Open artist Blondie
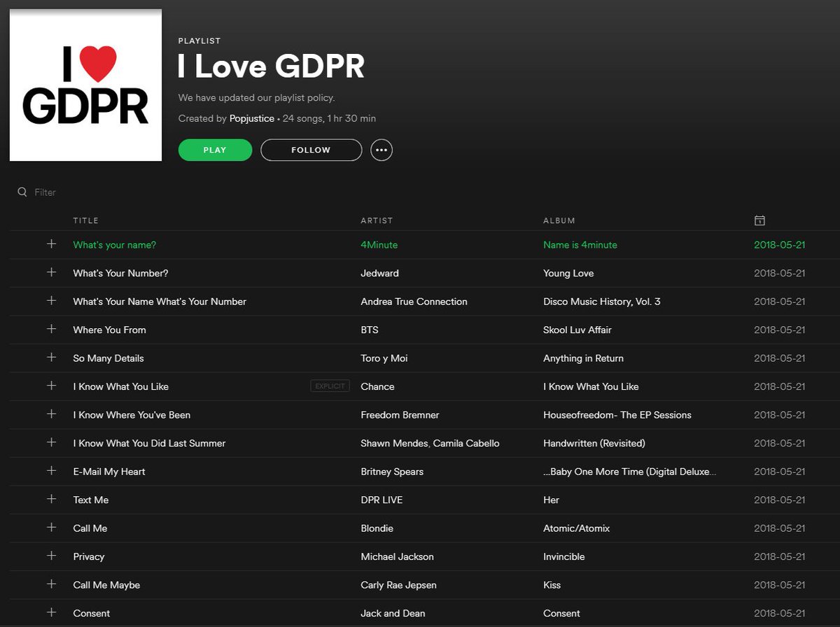The width and height of the screenshot is (840, 627). coord(377,528)
